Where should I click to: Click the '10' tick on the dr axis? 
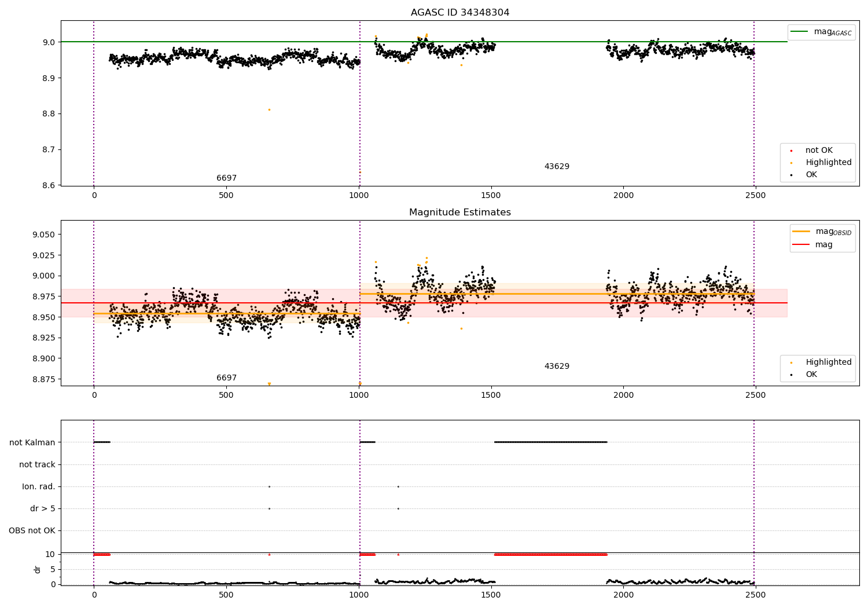point(50,554)
